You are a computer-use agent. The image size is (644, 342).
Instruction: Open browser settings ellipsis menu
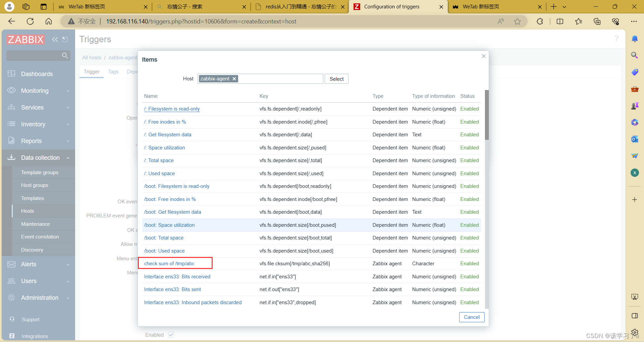click(634, 21)
